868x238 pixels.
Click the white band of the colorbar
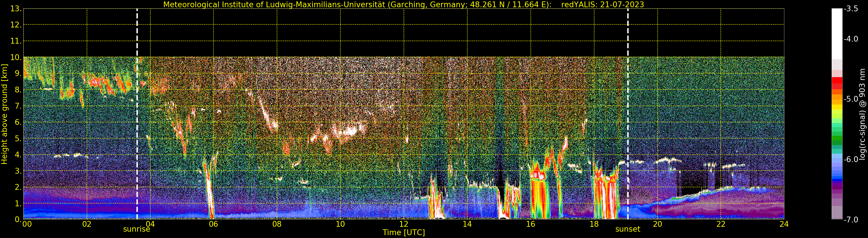(x=837, y=34)
